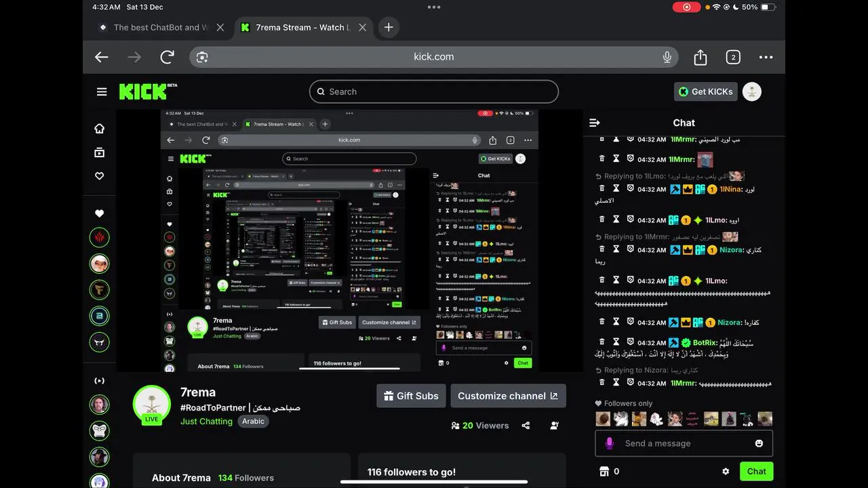The image size is (868, 488).
Task: Delete BotRix's message with trash icon
Action: pos(601,343)
